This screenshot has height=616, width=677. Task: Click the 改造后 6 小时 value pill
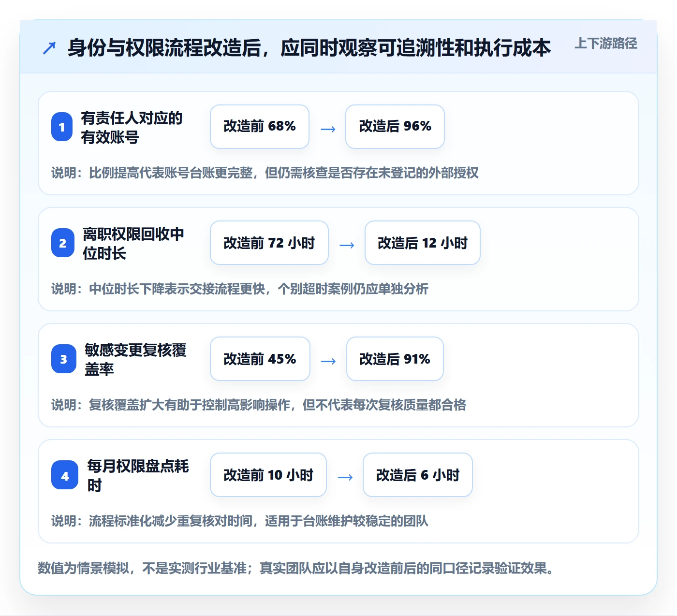pos(418,475)
